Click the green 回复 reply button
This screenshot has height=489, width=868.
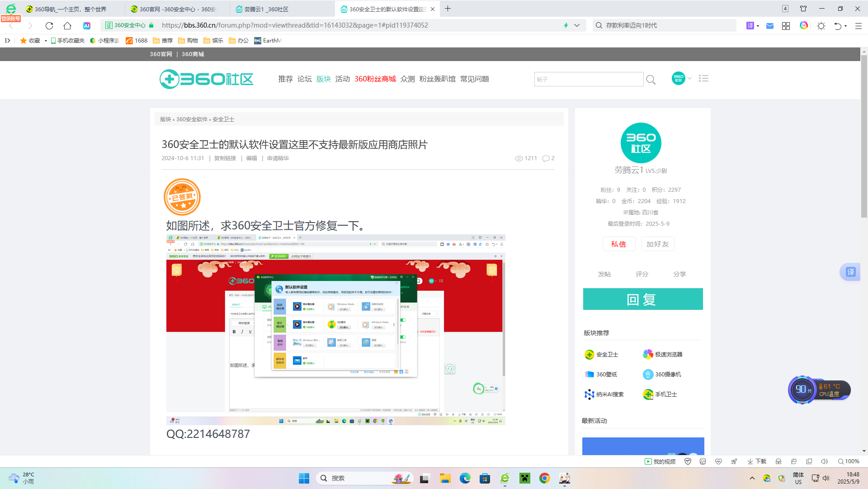643,299
